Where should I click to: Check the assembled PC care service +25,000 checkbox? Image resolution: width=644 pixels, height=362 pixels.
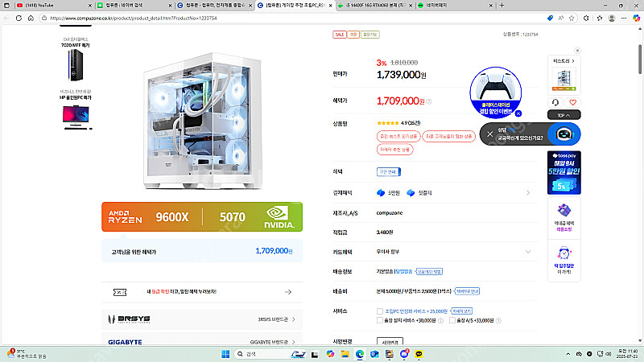[x=379, y=311]
